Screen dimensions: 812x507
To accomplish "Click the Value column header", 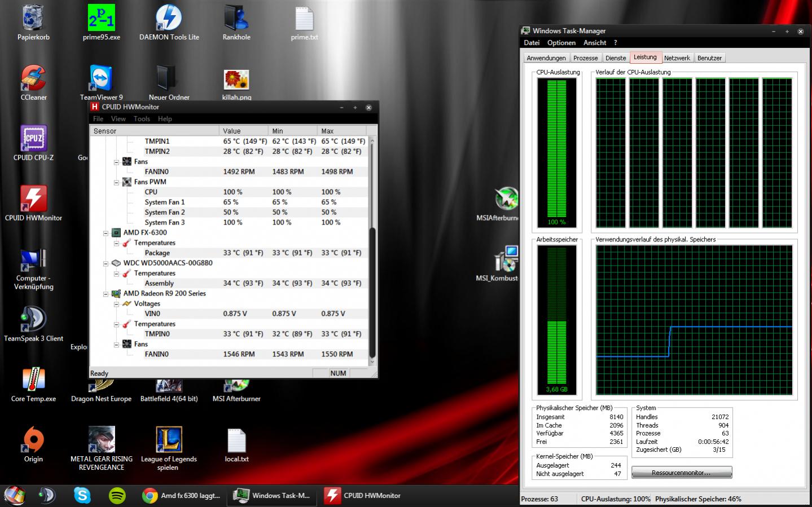I will pos(244,131).
